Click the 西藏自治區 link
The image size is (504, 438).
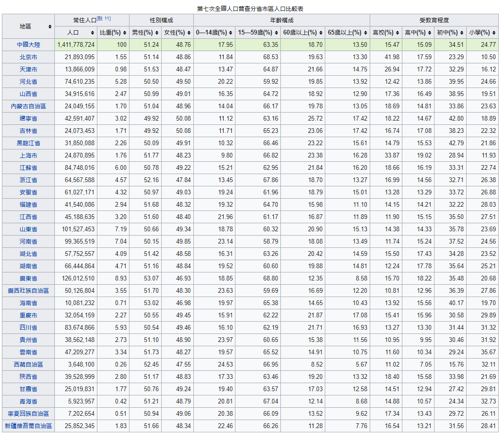point(28,365)
